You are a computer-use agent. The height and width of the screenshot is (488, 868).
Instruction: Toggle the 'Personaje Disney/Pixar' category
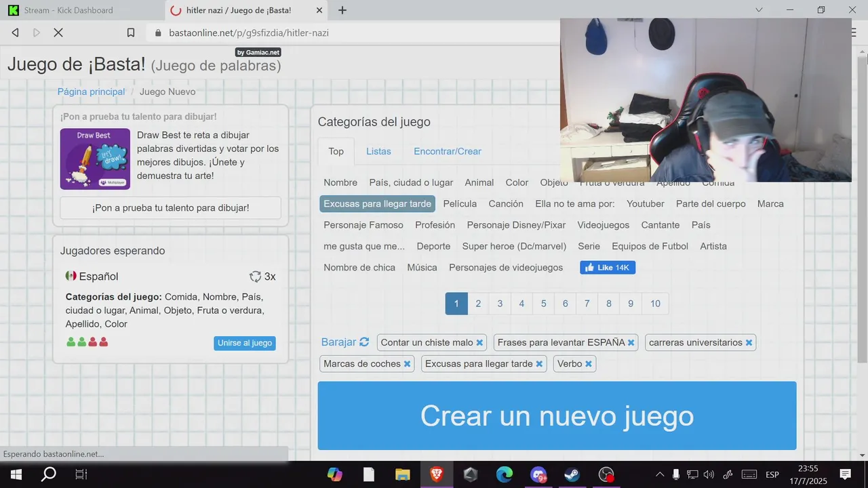[x=516, y=225]
